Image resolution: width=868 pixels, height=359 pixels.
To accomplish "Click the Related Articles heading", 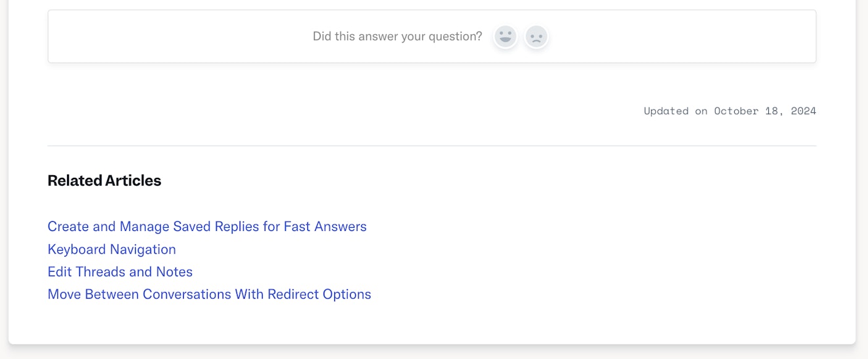I will point(104,180).
